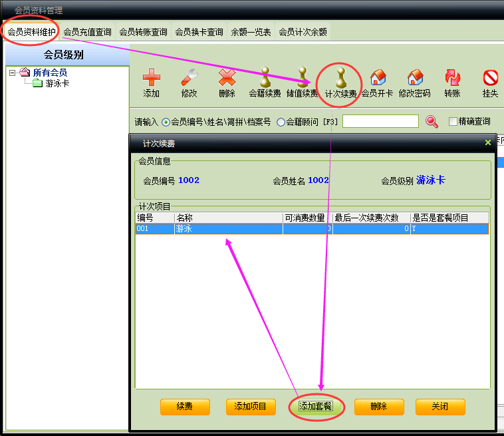Select the 游泳 name cell in the table
The height and width of the screenshot is (436, 504).
point(229,229)
